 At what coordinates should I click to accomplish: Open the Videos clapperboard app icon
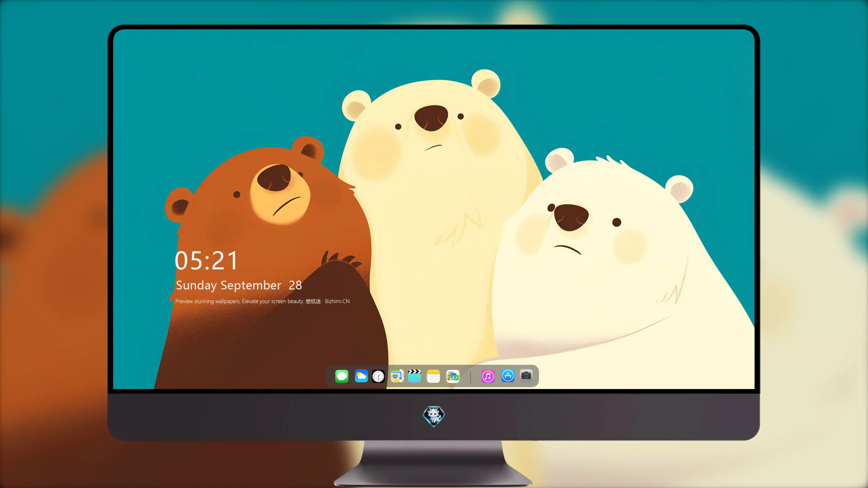[415, 376]
